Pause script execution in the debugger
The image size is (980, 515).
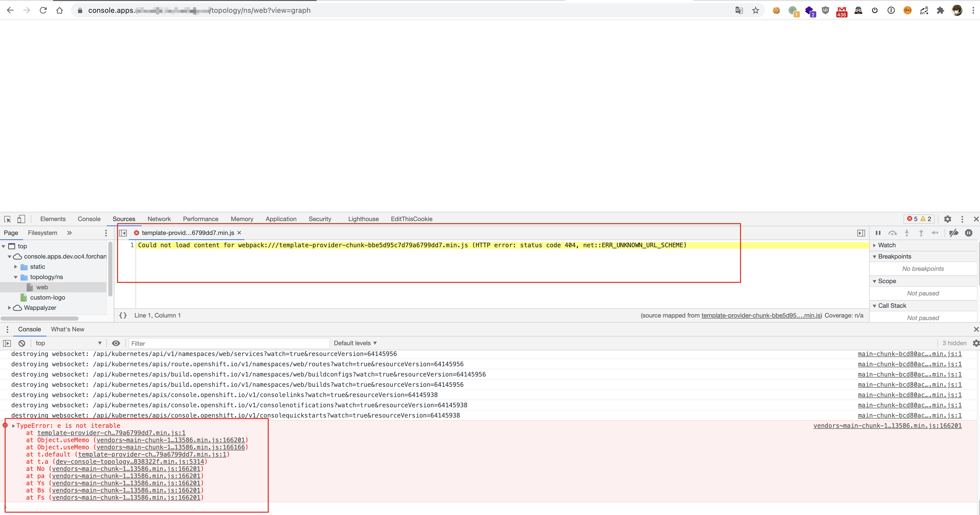pos(878,233)
